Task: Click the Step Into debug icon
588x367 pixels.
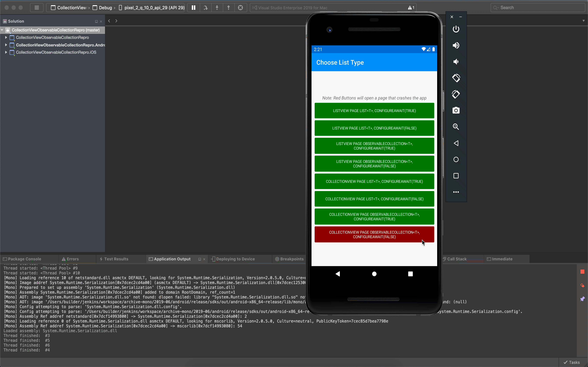Action: click(217, 8)
